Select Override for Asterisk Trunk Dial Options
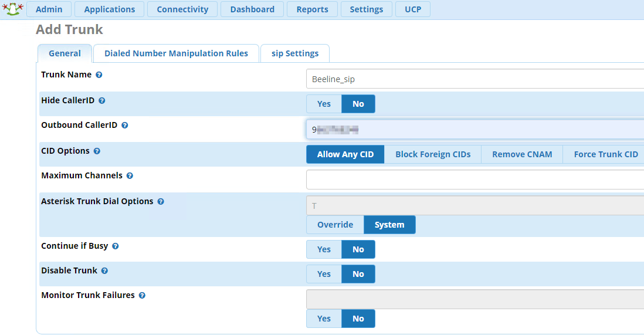The height and width of the screenshot is (335, 644). (x=335, y=225)
